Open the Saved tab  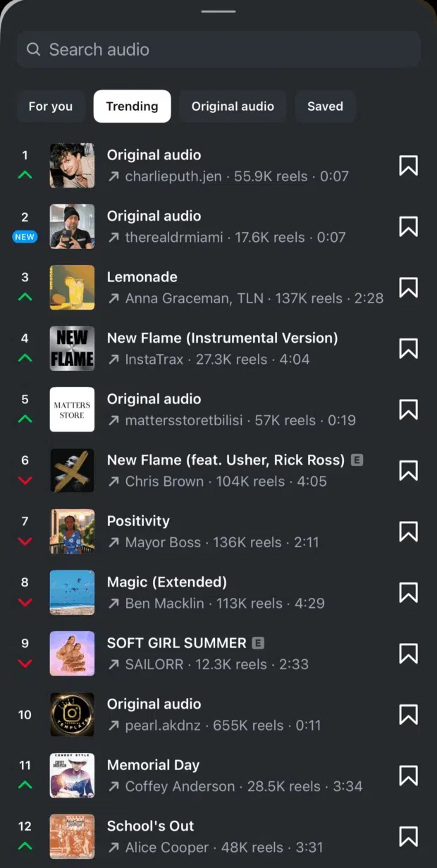tap(325, 106)
